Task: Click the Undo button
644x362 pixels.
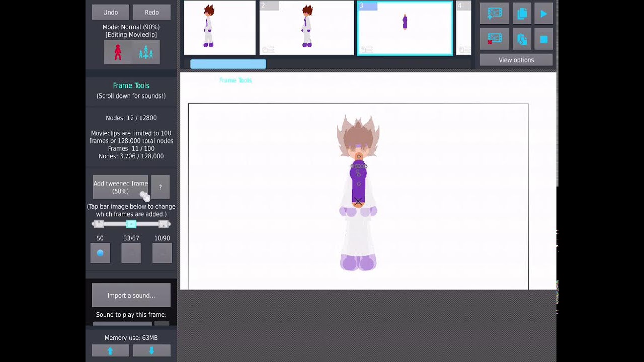Action: 110,13
